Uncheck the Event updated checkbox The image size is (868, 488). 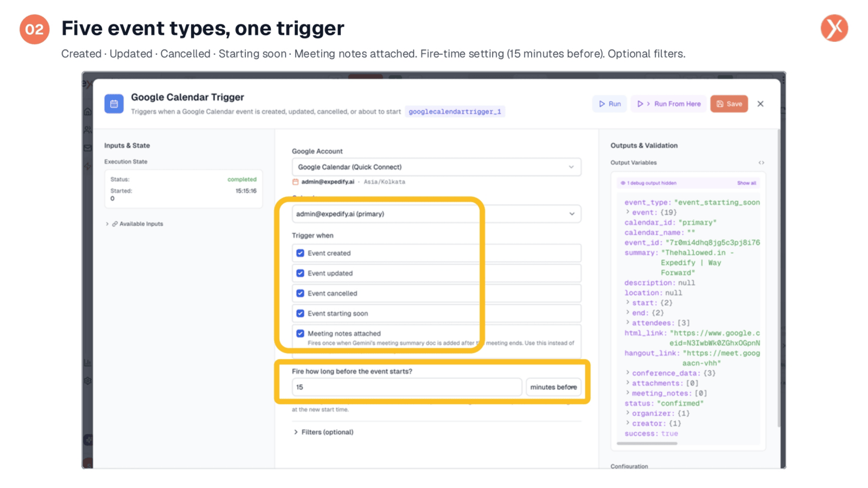tap(300, 273)
